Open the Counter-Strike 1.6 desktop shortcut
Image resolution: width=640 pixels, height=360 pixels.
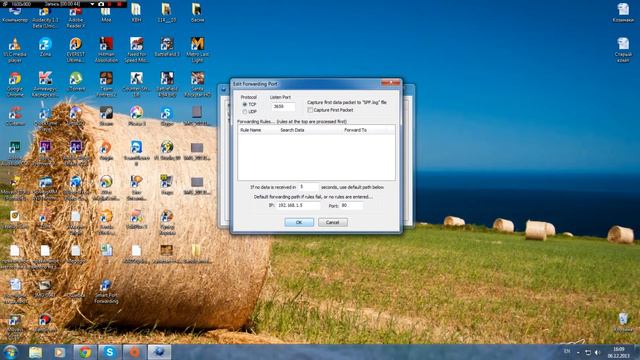point(136,84)
